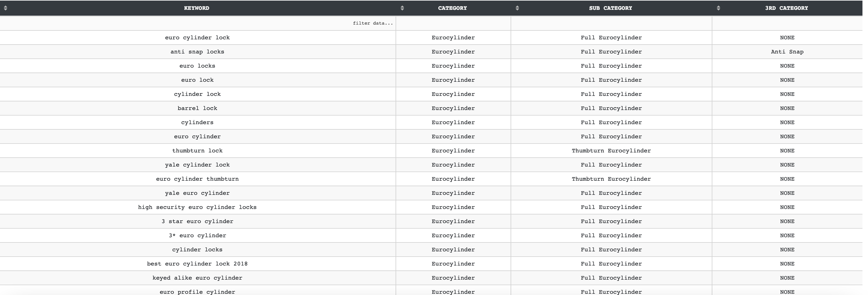Viewport: 868px width, 295px height.
Task: Focus the 3rd Category column filter field
Action: coord(787,23)
